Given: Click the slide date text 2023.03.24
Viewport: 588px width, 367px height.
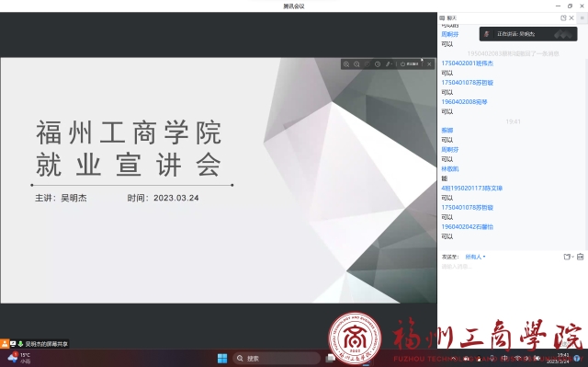Looking at the screenshot, I should (176, 198).
